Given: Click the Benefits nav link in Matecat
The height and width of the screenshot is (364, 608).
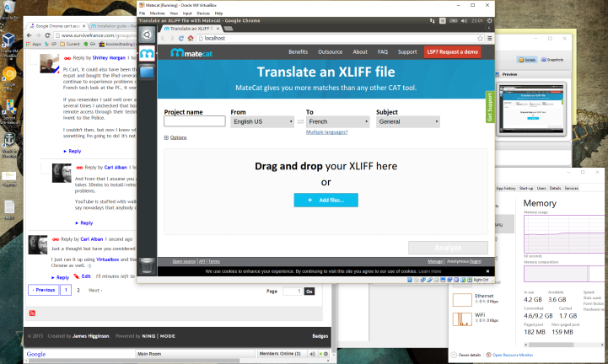Looking at the screenshot, I should (x=299, y=52).
